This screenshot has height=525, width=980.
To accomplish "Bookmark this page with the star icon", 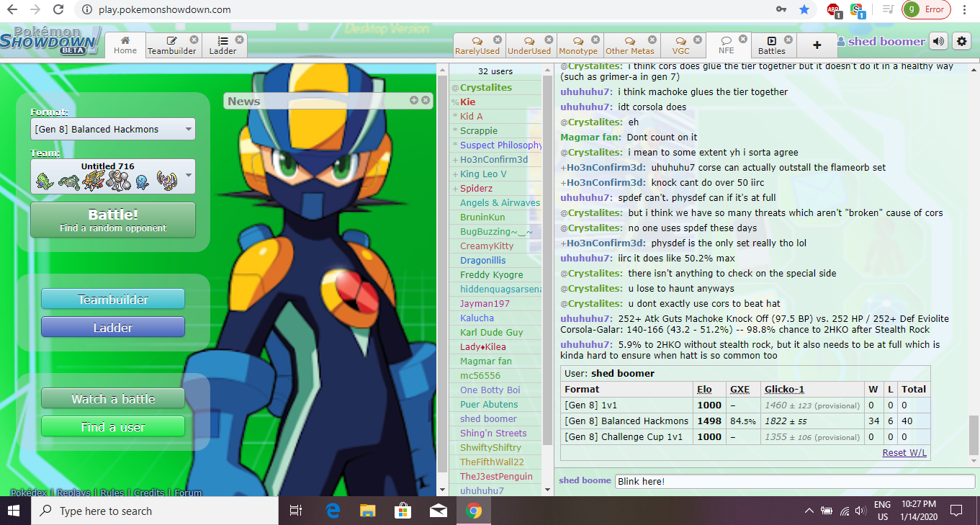I will [804, 9].
